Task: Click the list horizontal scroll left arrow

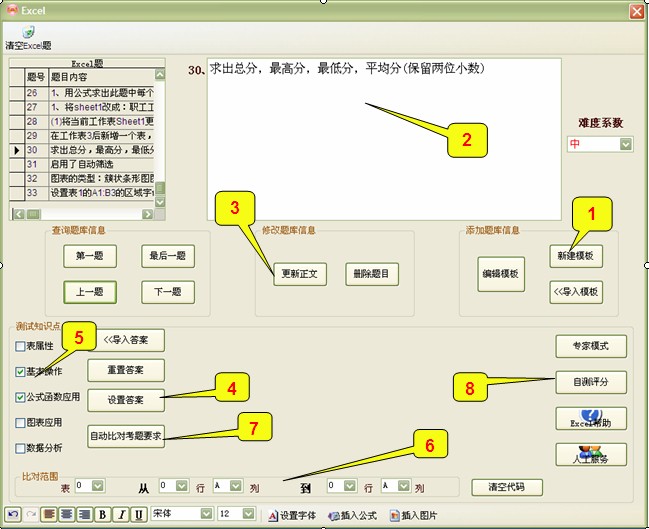Action: coord(19,214)
